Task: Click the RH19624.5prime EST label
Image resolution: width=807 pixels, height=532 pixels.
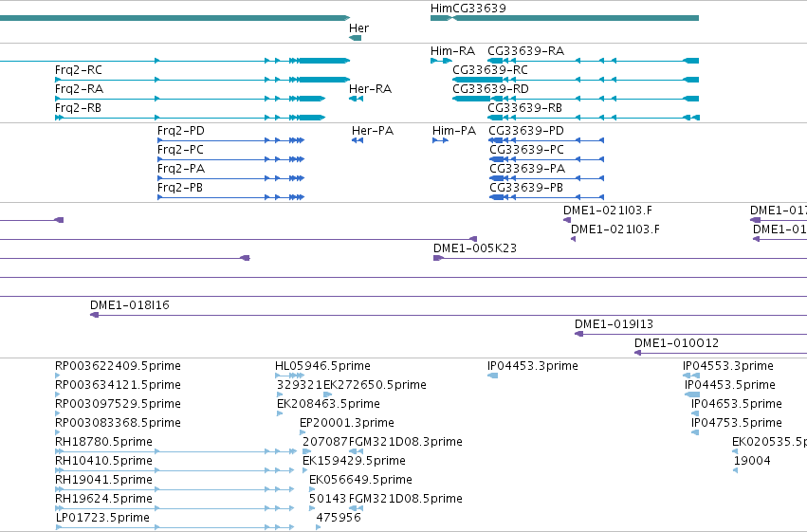Action: (103, 499)
